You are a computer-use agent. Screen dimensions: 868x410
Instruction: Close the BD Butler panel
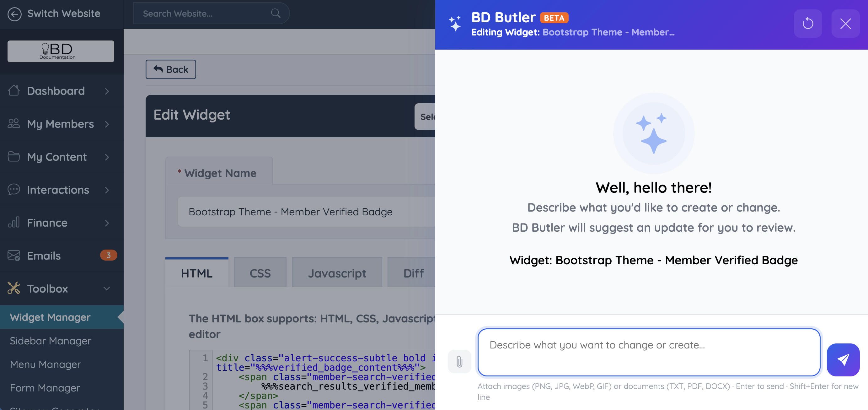click(x=845, y=24)
